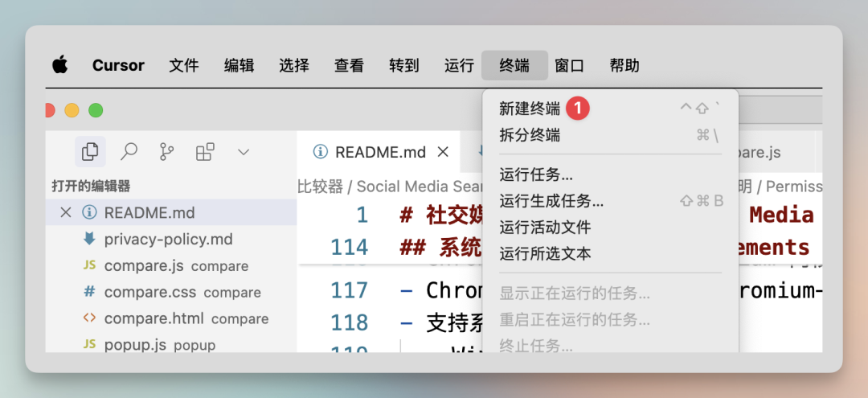This screenshot has width=868, height=398.
Task: Zoom the window with the green button
Action: click(96, 111)
